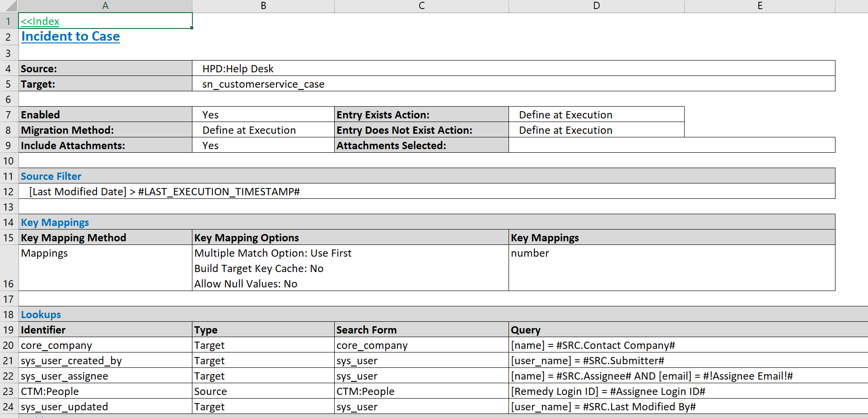This screenshot has height=418, width=868.
Task: Click the 'Entry Exists Action:' cell
Action: (x=421, y=115)
